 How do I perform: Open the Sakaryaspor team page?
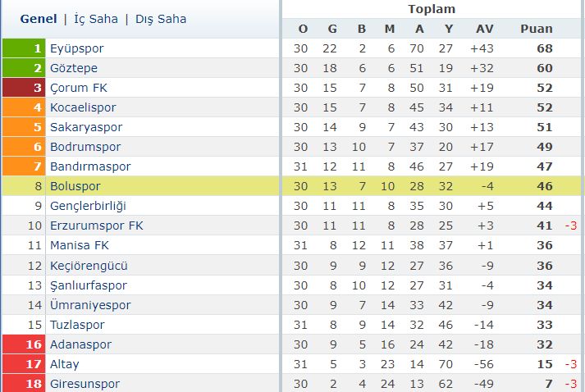(x=86, y=127)
